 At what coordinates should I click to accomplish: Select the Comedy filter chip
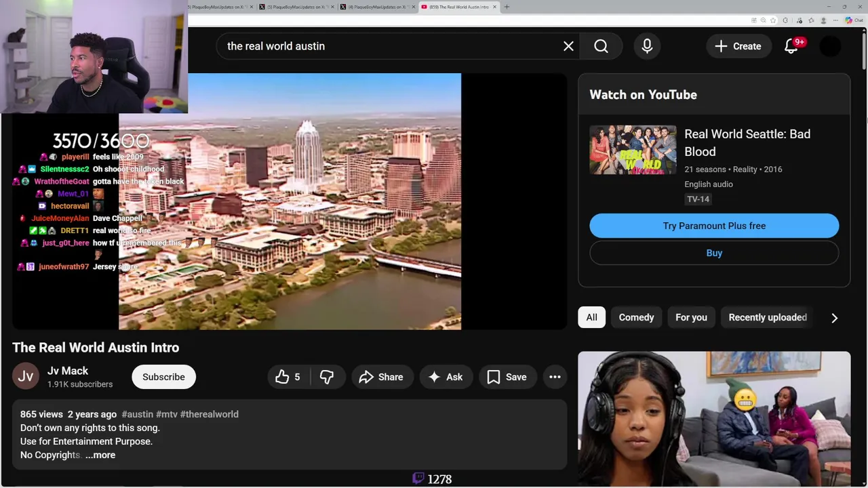click(x=636, y=317)
